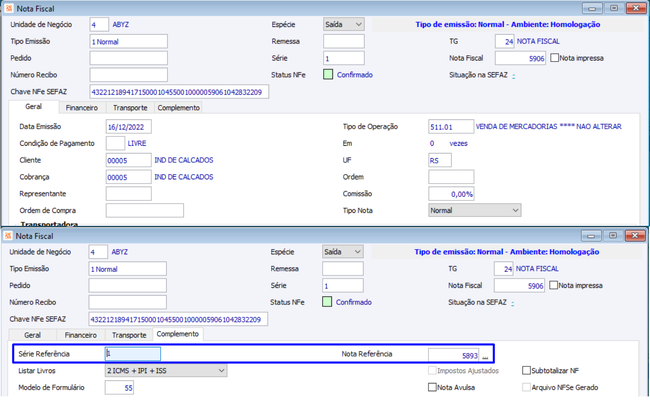Focus the Representante field

(x=129, y=194)
